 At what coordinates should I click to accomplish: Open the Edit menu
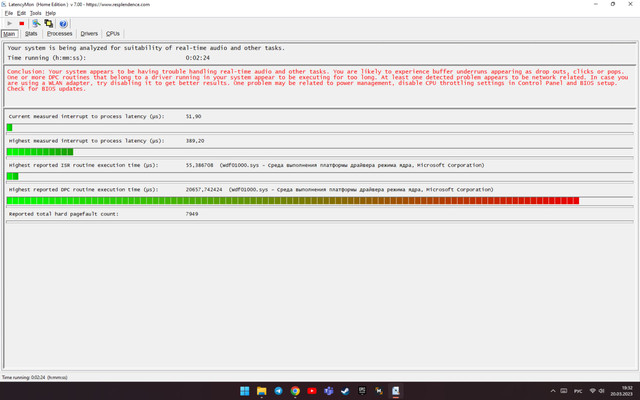[x=21, y=13]
